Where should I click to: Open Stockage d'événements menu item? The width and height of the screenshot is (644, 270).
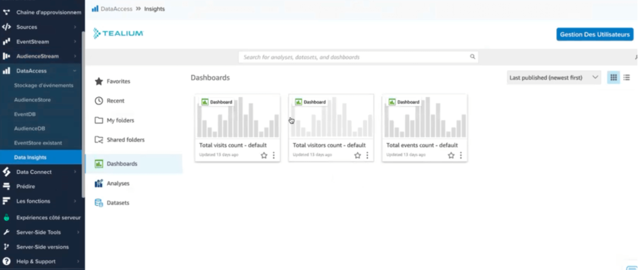click(x=43, y=86)
